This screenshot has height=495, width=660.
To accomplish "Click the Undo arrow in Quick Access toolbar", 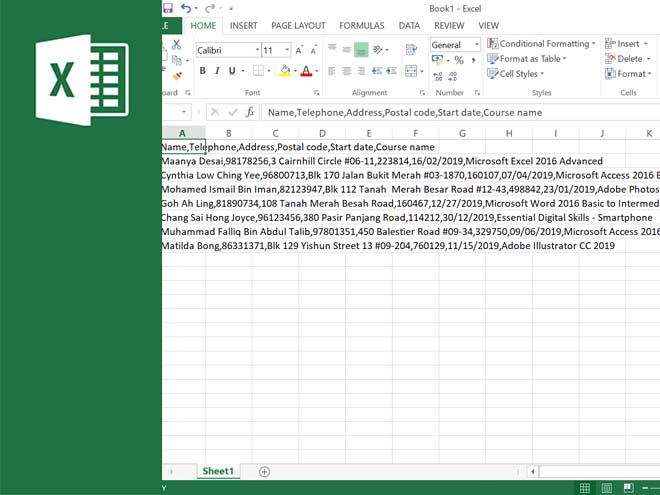I will tap(187, 8).
